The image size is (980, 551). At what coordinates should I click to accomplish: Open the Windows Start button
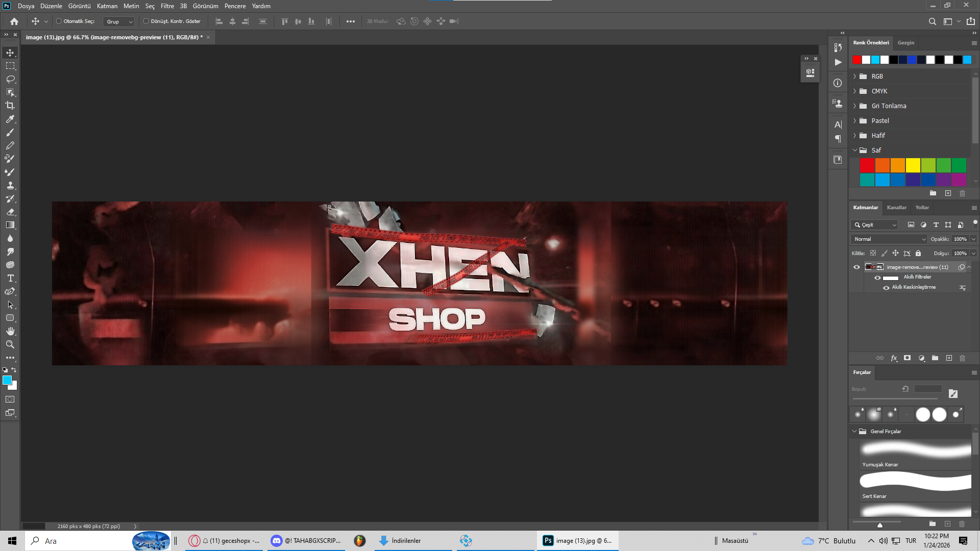12,541
